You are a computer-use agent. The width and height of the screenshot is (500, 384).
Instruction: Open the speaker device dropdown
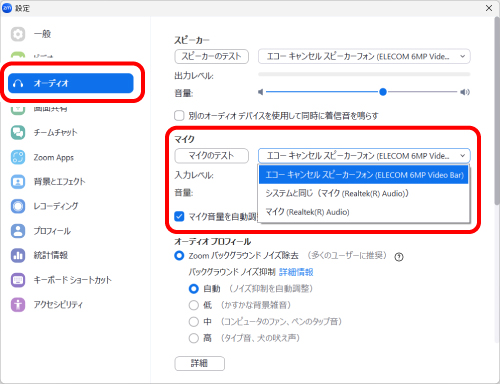click(364, 56)
